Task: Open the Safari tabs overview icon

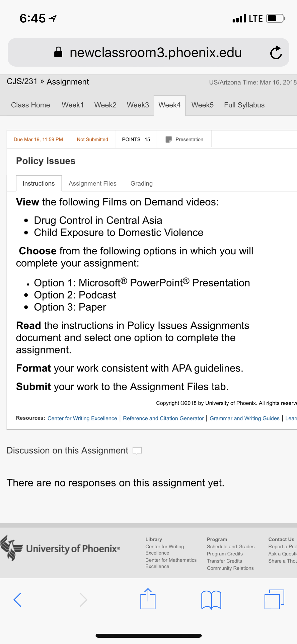Action: coord(274,599)
